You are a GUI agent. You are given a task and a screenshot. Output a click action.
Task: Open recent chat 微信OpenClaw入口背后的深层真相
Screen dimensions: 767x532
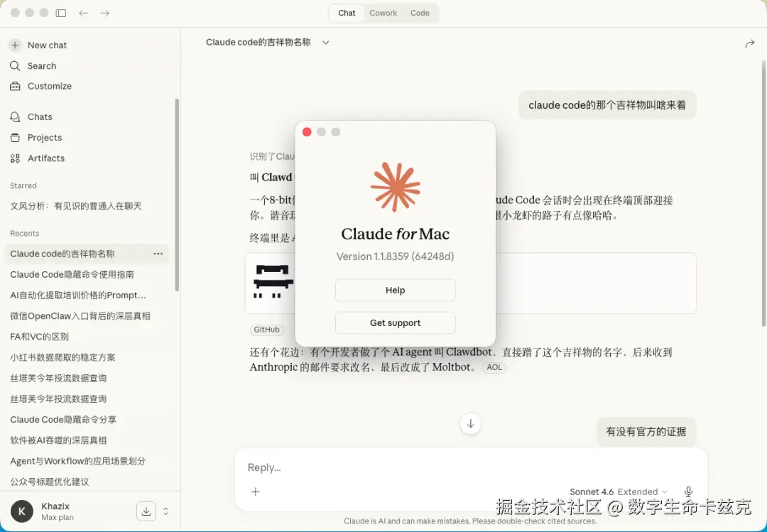[80, 316]
